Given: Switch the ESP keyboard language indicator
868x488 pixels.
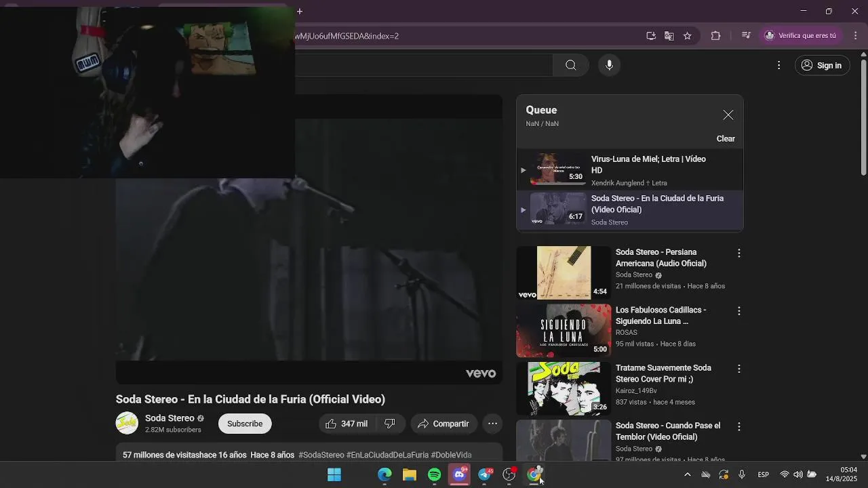Looking at the screenshot, I should [x=764, y=474].
